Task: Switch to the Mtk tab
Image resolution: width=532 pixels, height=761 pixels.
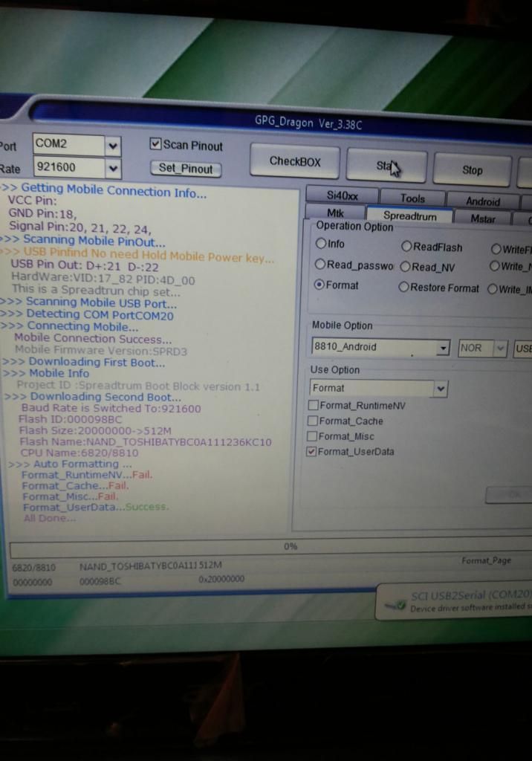Action: [x=335, y=214]
